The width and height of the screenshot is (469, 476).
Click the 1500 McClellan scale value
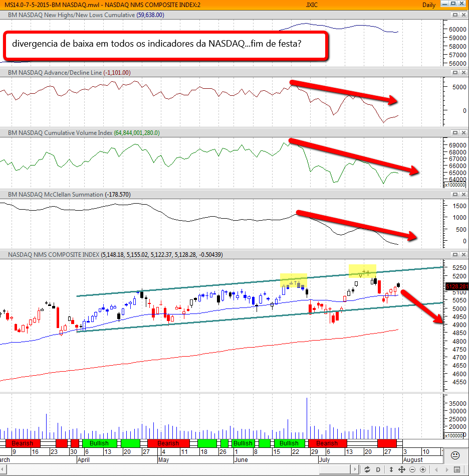pyautogui.click(x=459, y=206)
